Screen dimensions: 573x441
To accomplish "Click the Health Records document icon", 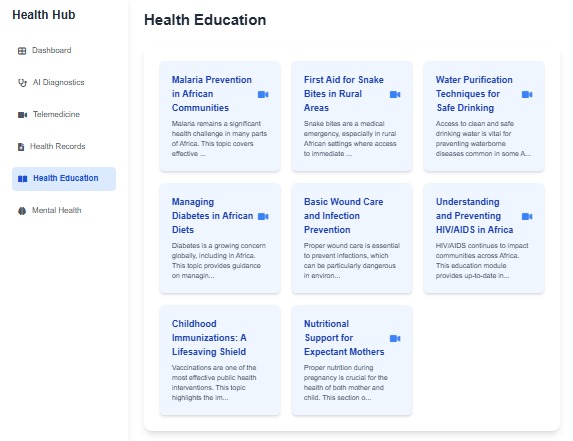I will tap(21, 147).
